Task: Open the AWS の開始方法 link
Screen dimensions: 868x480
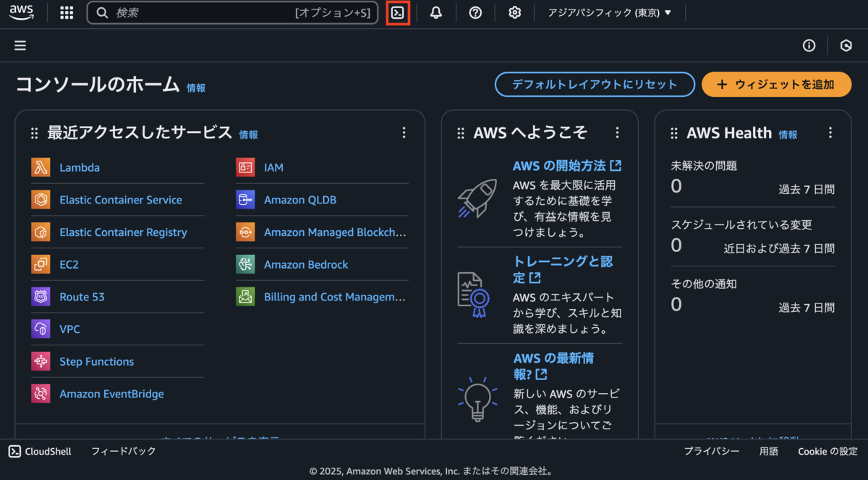Action: click(567, 166)
